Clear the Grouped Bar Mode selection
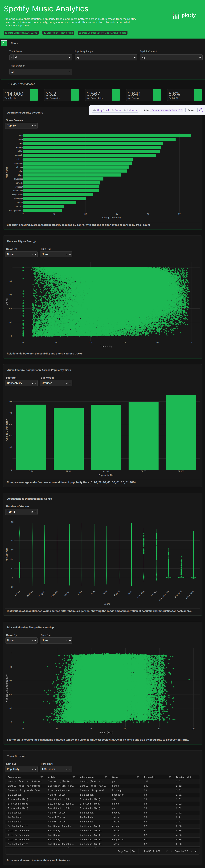The image size is (205, 868). (x=67, y=383)
